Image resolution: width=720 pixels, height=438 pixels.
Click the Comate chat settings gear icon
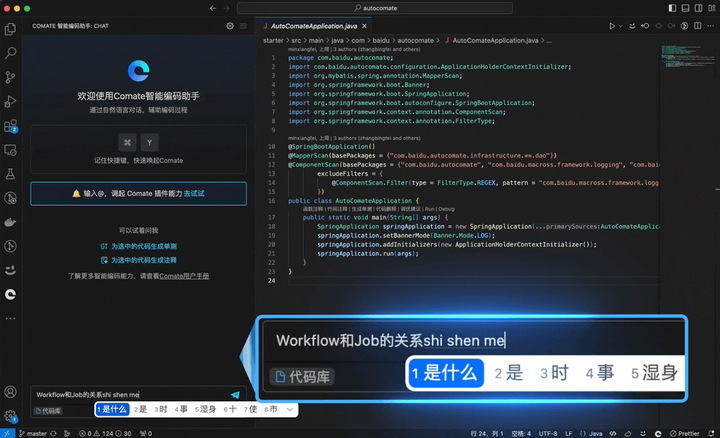coord(230,26)
